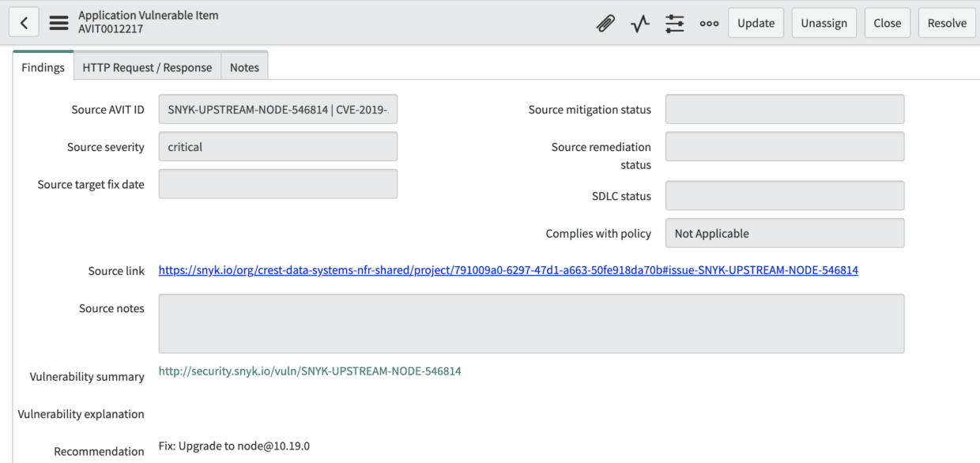Click the Update button
This screenshot has height=463, width=980.
coord(756,22)
